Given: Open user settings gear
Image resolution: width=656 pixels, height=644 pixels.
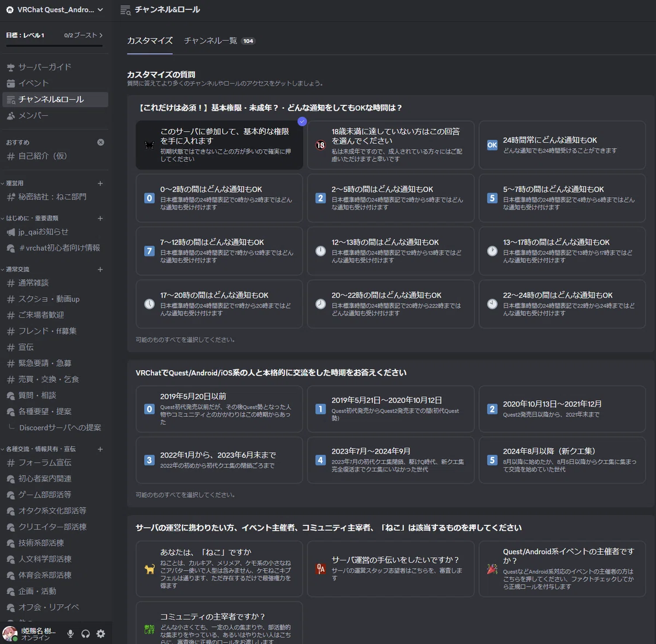Looking at the screenshot, I should click(x=101, y=634).
